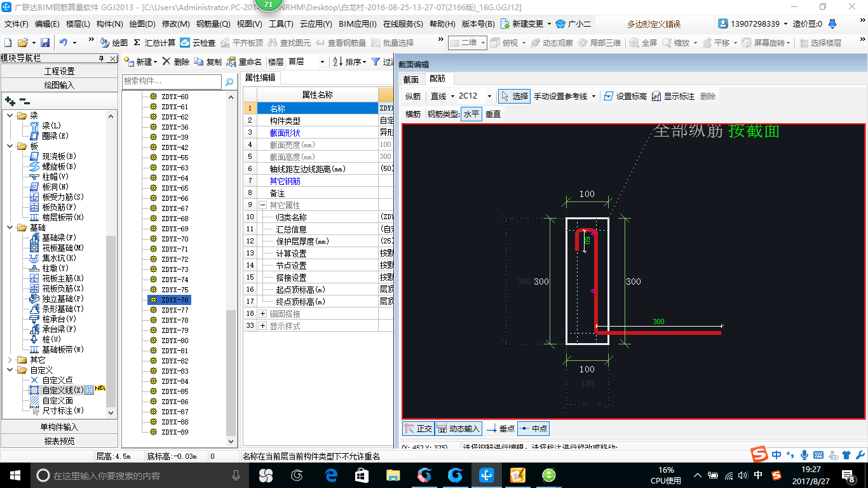Click the Save disk icon

[x=45, y=43]
